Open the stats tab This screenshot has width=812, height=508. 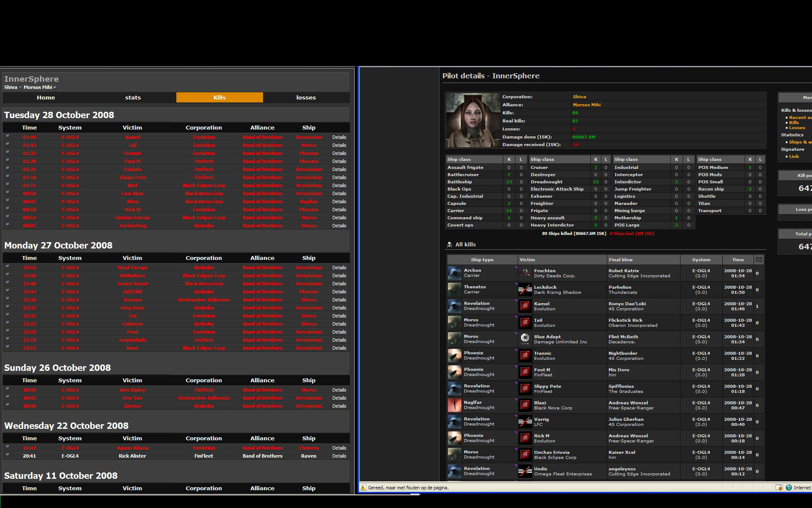pos(133,97)
